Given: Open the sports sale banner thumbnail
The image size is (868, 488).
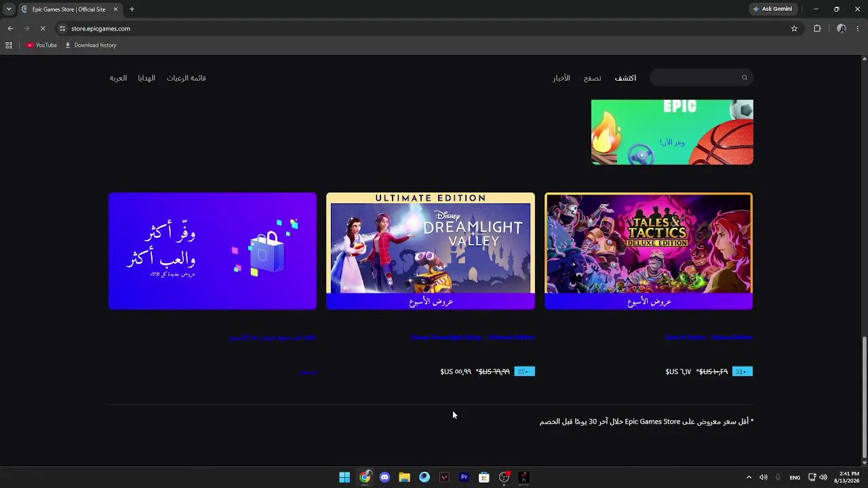Looking at the screenshot, I should [672, 132].
